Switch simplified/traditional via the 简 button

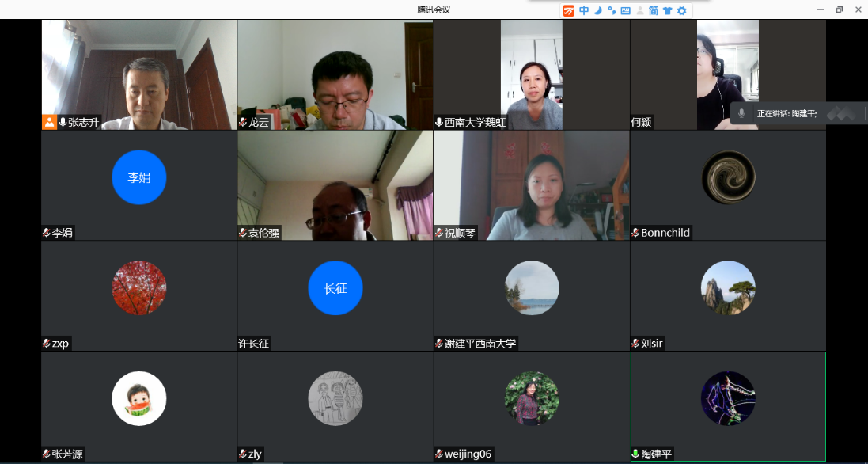[x=654, y=10]
